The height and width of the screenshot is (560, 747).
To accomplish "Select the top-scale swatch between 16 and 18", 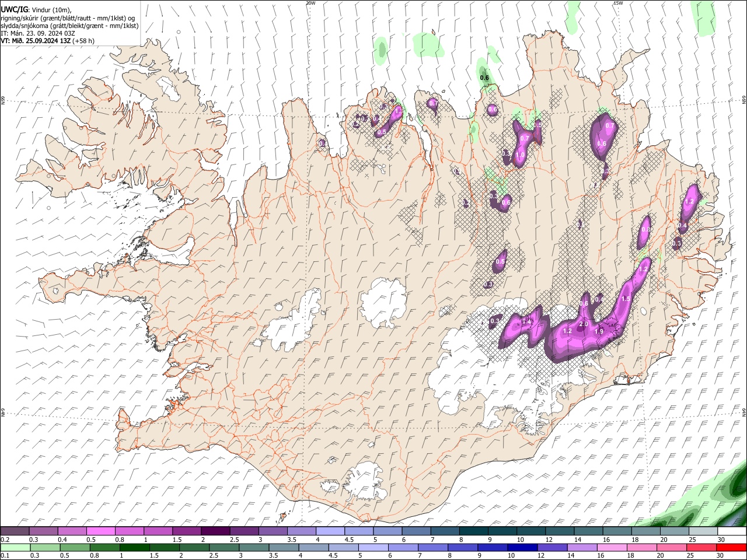I will click(617, 531).
